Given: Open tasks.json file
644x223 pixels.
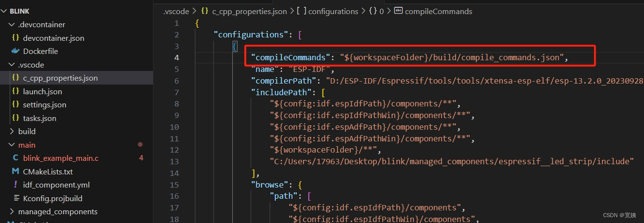Looking at the screenshot, I should point(39,118).
